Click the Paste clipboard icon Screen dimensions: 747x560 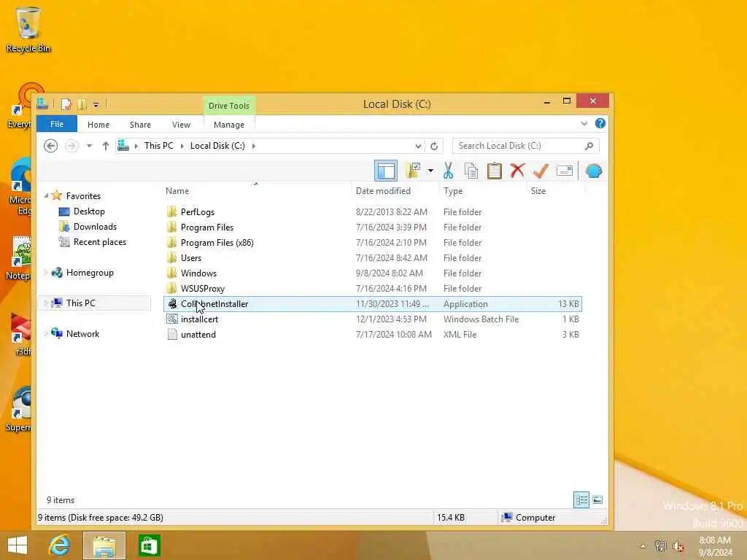coord(494,171)
